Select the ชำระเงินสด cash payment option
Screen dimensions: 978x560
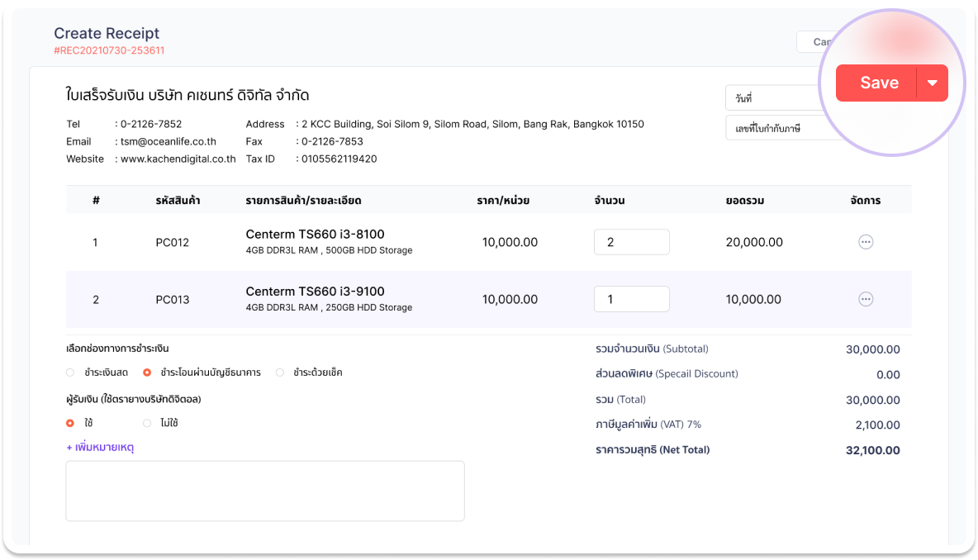pyautogui.click(x=70, y=373)
